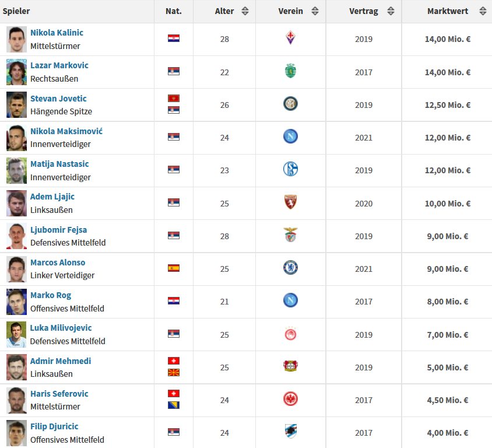Open Nikola Maksimović player profile link
This screenshot has width=492, height=448.
click(x=66, y=131)
